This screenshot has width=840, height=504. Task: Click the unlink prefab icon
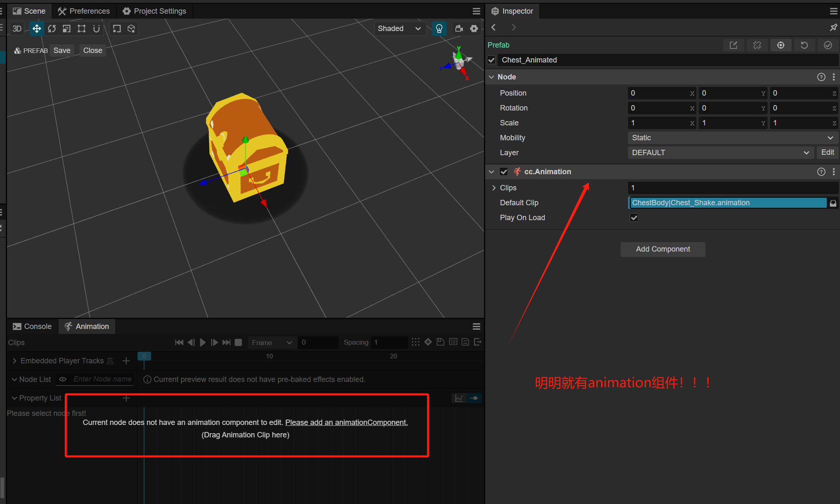click(757, 45)
